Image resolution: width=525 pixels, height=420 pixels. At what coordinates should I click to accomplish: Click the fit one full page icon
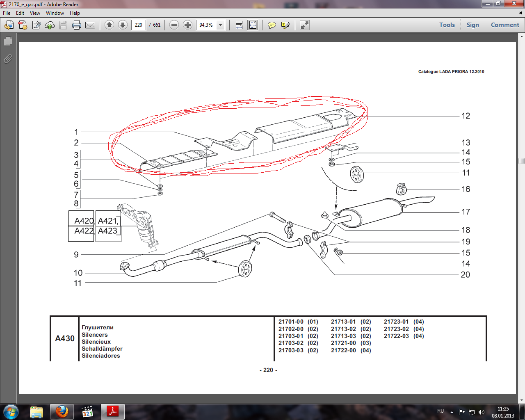(253, 25)
